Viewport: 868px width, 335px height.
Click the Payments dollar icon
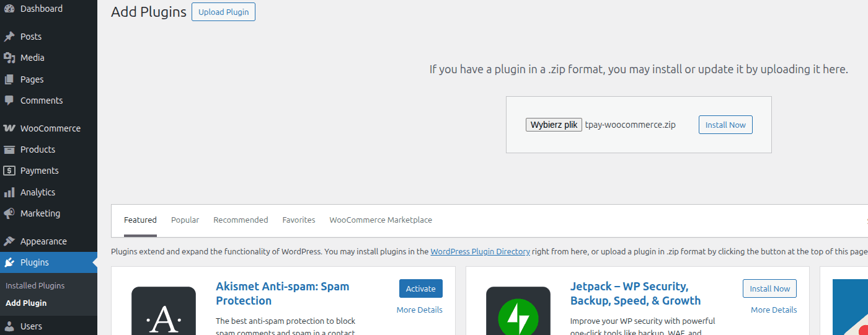(x=9, y=171)
